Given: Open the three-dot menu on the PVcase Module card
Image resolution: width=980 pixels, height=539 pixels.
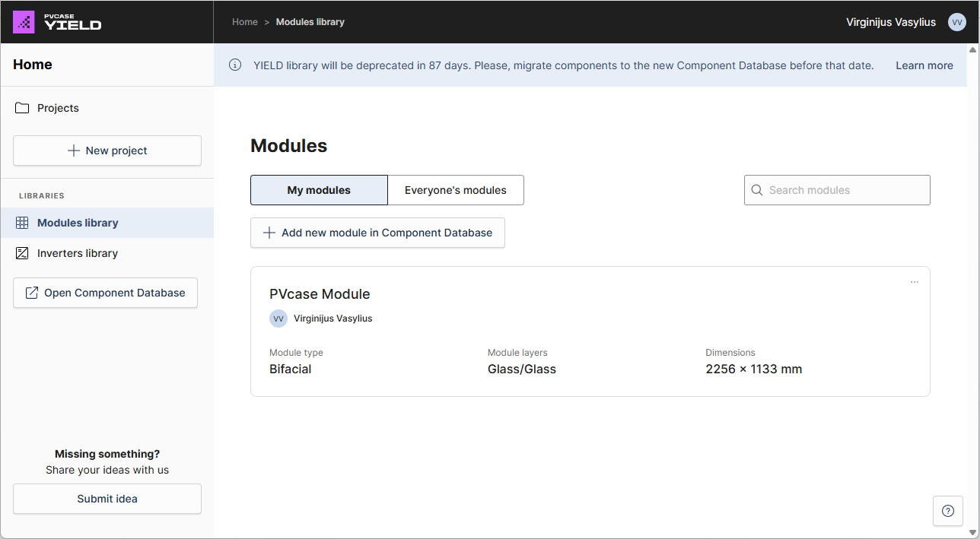Looking at the screenshot, I should click(x=915, y=282).
